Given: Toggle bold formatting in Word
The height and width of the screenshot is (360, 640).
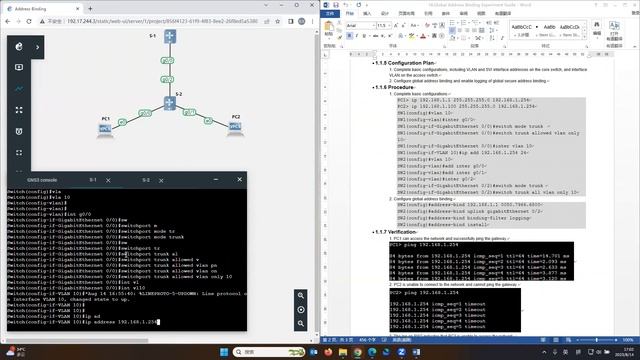Looking at the screenshot, I should point(349,36).
